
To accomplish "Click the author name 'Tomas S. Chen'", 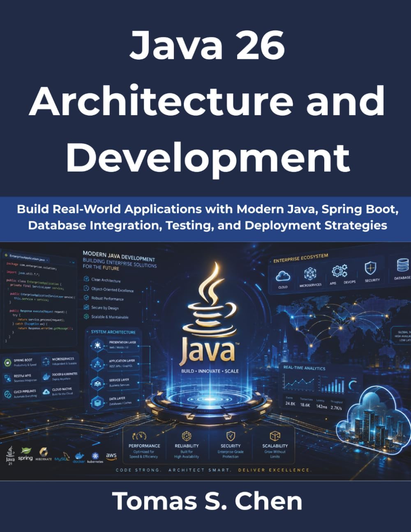I will [207, 501].
